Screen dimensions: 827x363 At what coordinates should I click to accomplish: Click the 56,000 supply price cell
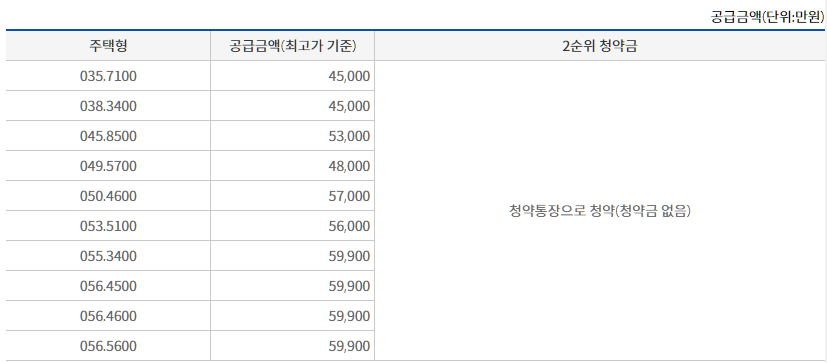click(x=292, y=226)
